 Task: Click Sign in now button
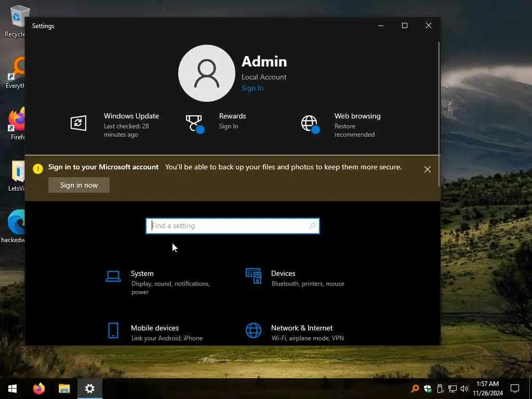coord(79,185)
